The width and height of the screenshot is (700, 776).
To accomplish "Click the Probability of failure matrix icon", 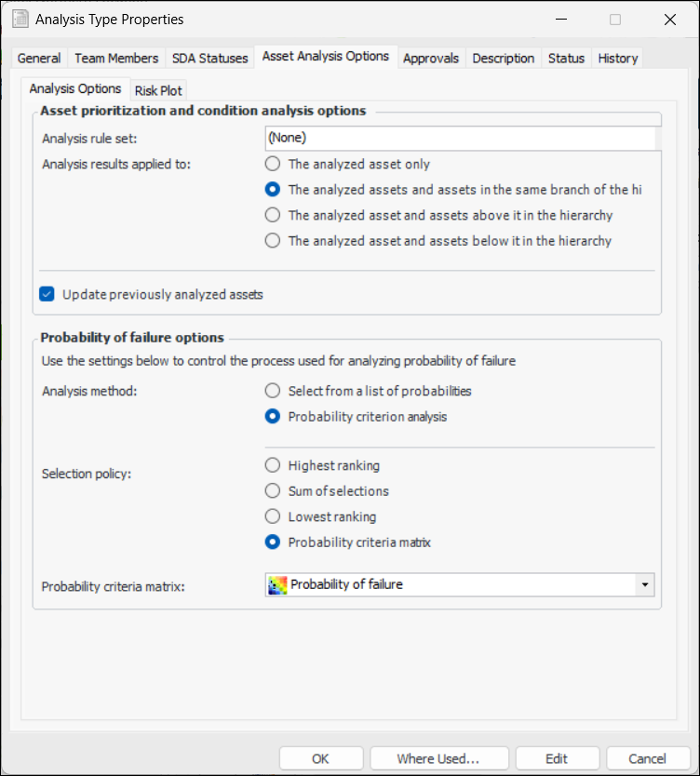I will tap(277, 585).
